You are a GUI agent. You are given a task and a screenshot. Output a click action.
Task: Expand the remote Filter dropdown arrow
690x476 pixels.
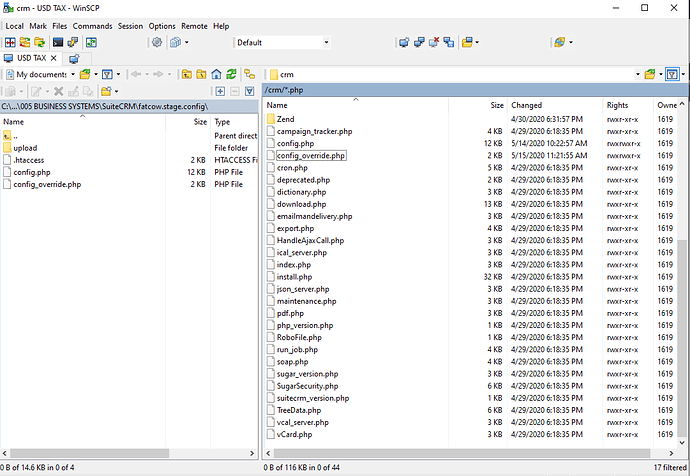pos(683,74)
